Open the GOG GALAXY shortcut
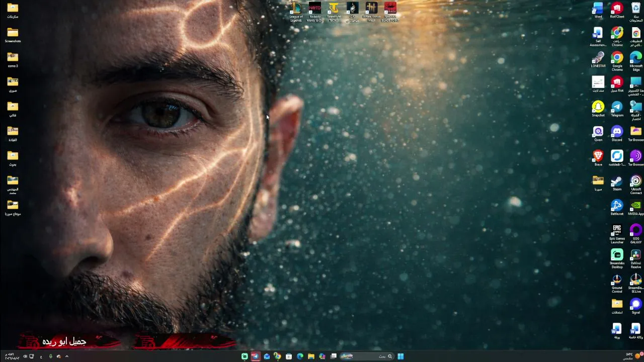 (636, 234)
